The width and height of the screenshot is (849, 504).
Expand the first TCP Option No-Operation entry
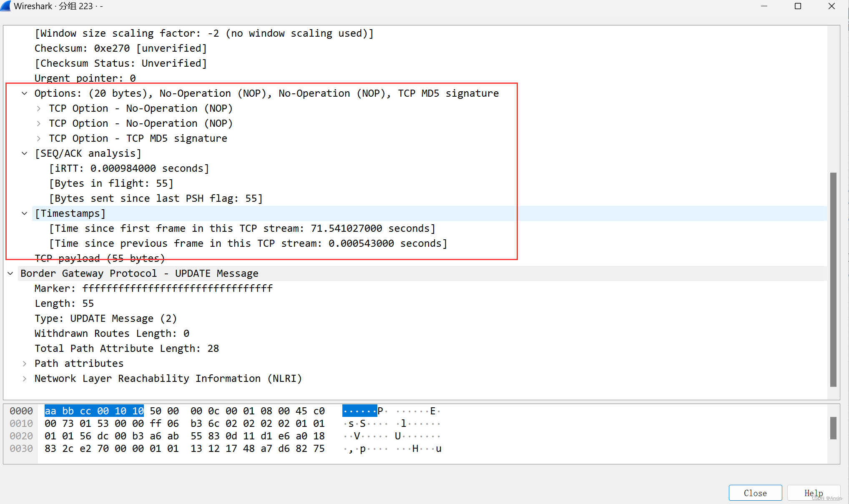click(x=39, y=108)
